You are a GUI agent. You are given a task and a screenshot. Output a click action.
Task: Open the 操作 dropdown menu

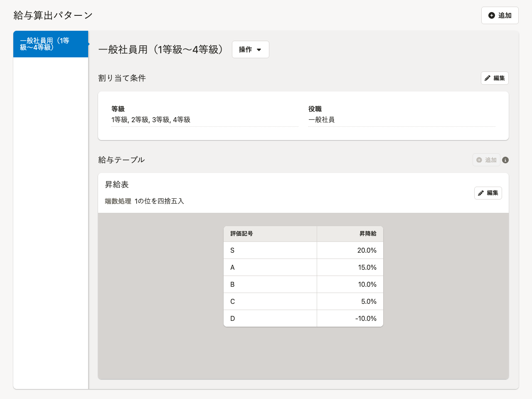[250, 49]
